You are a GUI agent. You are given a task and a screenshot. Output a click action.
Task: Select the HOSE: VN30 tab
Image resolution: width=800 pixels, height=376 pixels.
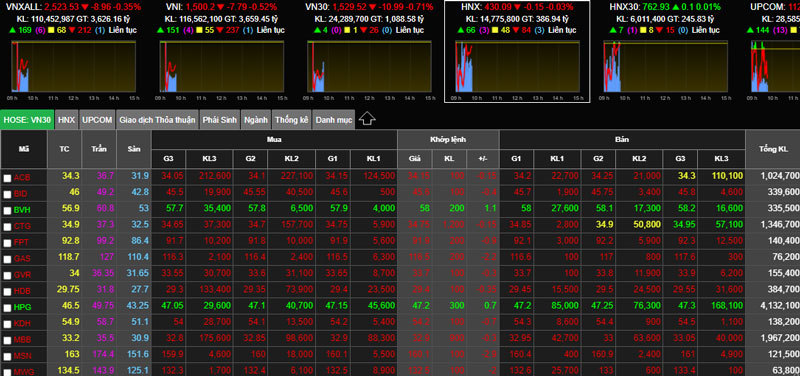27,120
